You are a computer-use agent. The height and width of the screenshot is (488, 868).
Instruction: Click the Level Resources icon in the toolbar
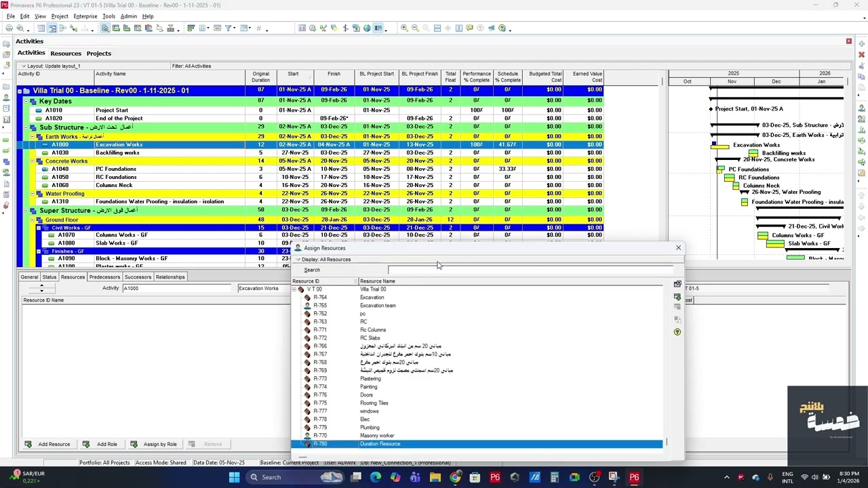[x=323, y=28]
